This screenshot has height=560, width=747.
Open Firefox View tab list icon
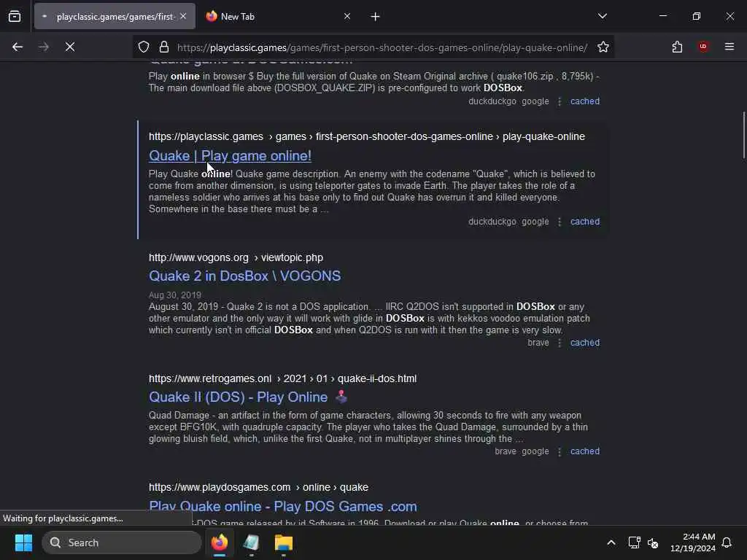point(15,16)
